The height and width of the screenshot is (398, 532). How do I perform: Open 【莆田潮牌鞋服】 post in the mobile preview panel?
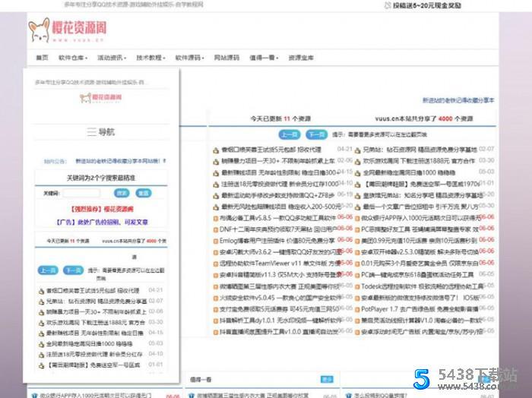93,365
